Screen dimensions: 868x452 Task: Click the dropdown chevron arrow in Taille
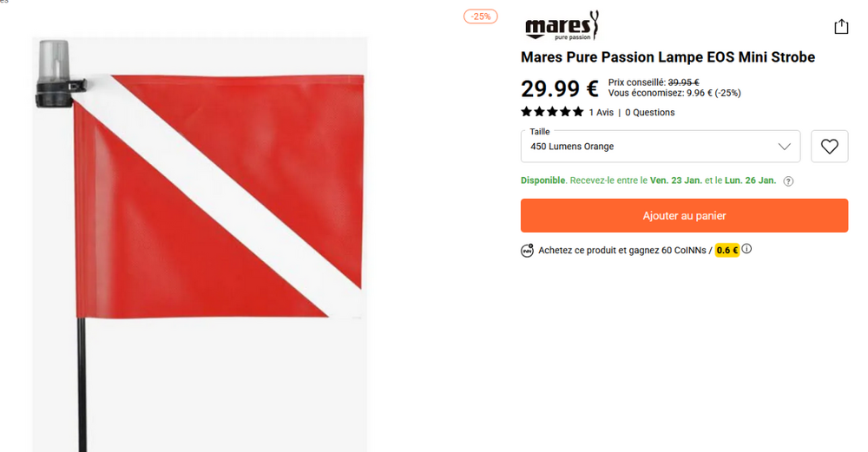pos(785,147)
